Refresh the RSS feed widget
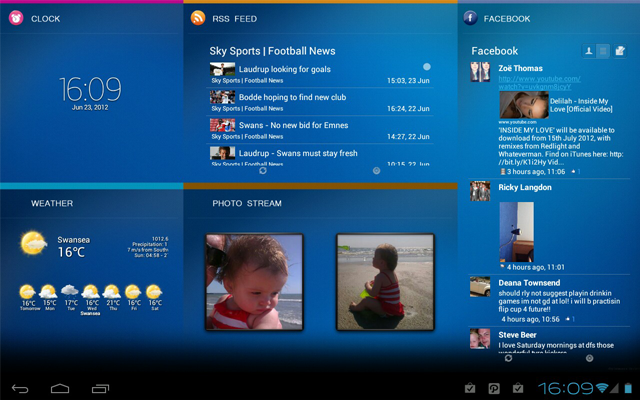 pos(263,171)
